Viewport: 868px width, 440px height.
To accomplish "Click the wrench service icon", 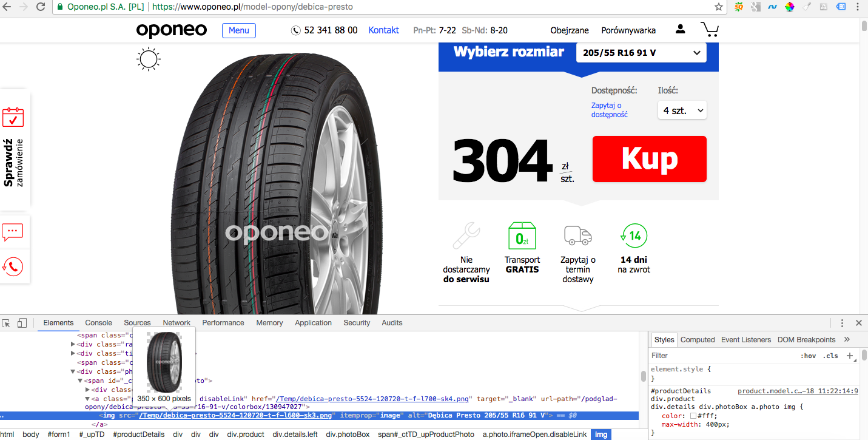I will [x=466, y=235].
